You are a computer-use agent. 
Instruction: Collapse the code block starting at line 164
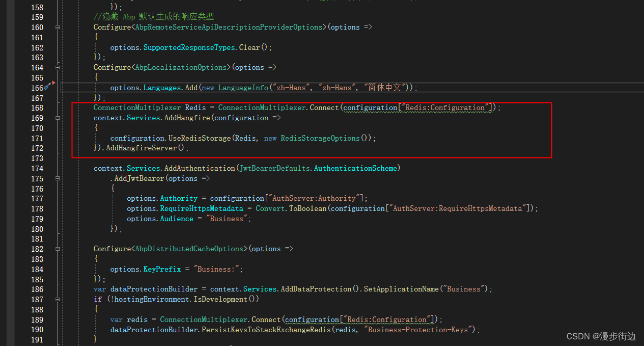[57, 67]
